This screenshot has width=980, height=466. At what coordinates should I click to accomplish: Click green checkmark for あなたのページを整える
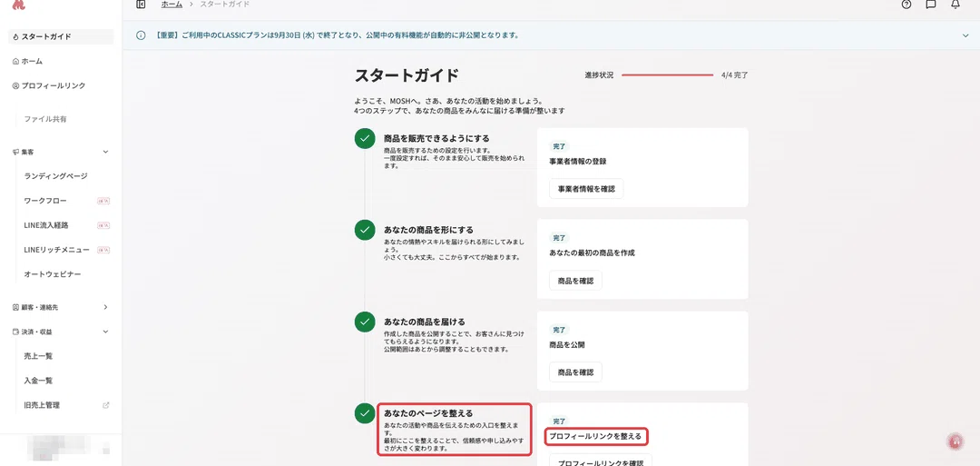tap(365, 413)
